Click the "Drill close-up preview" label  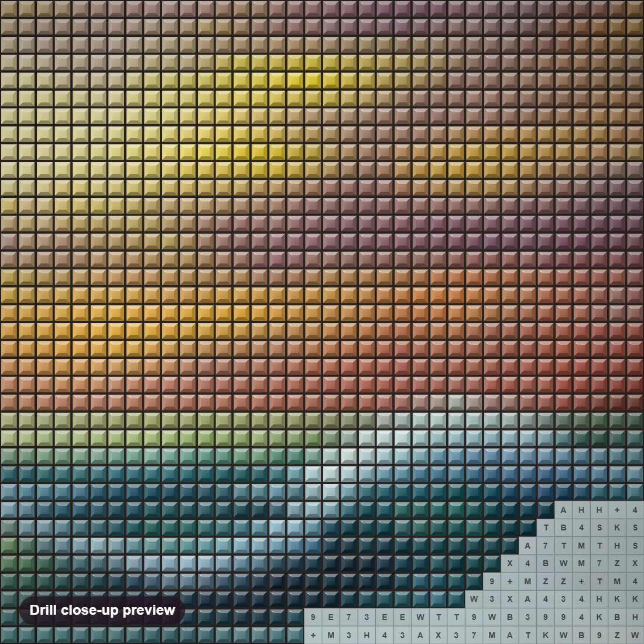coord(102,610)
